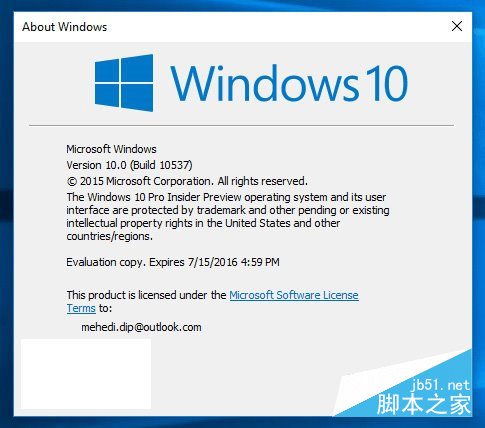Close the About Windows dialog
This screenshot has width=485, height=428.
pyautogui.click(x=457, y=26)
